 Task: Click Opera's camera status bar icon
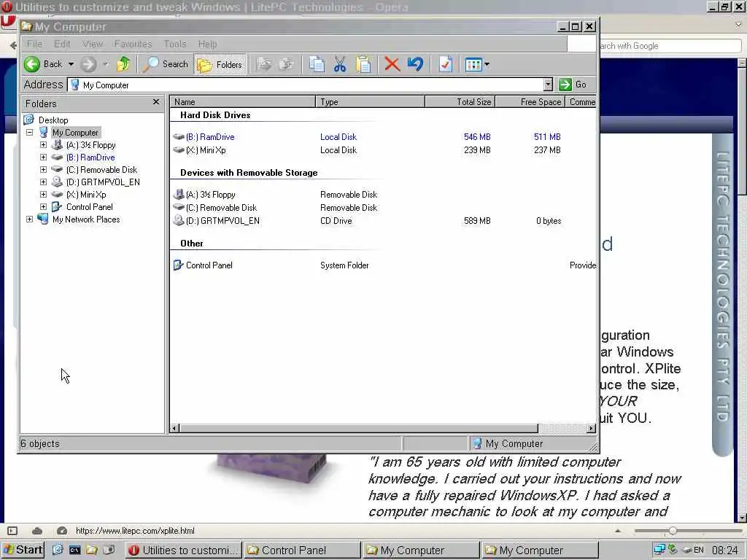(x=62, y=531)
